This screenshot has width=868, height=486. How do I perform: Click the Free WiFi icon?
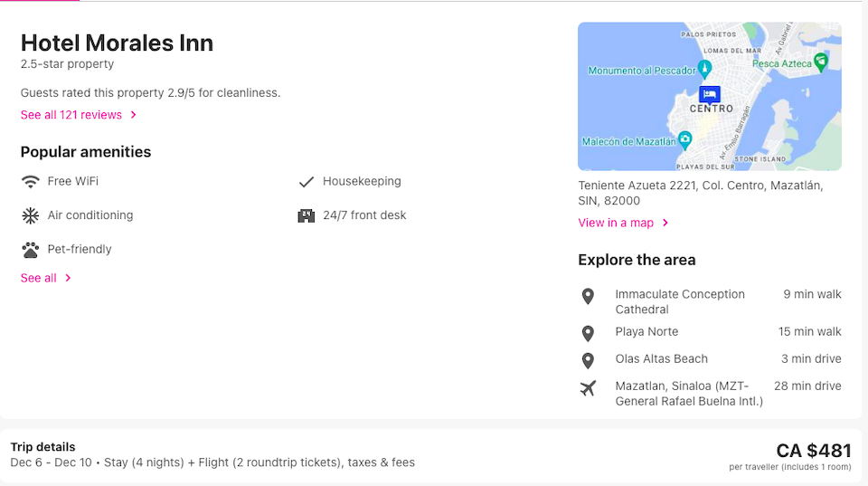[x=31, y=182]
